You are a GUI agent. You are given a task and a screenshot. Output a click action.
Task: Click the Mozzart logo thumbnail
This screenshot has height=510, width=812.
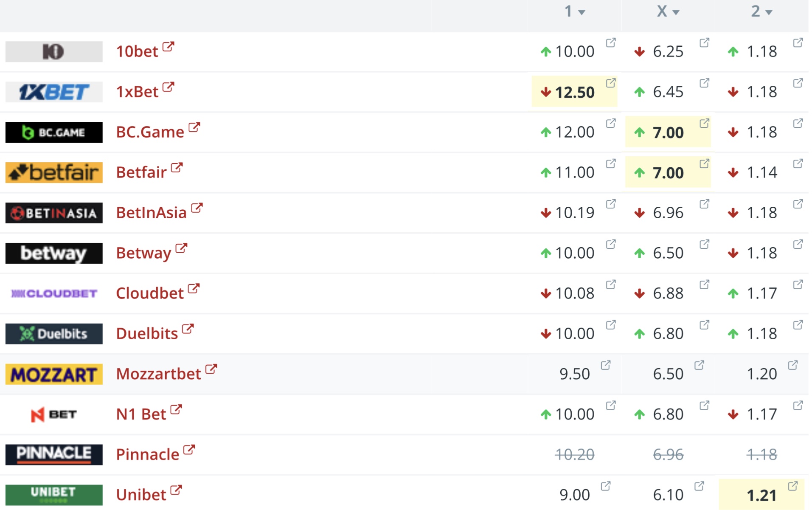point(54,374)
